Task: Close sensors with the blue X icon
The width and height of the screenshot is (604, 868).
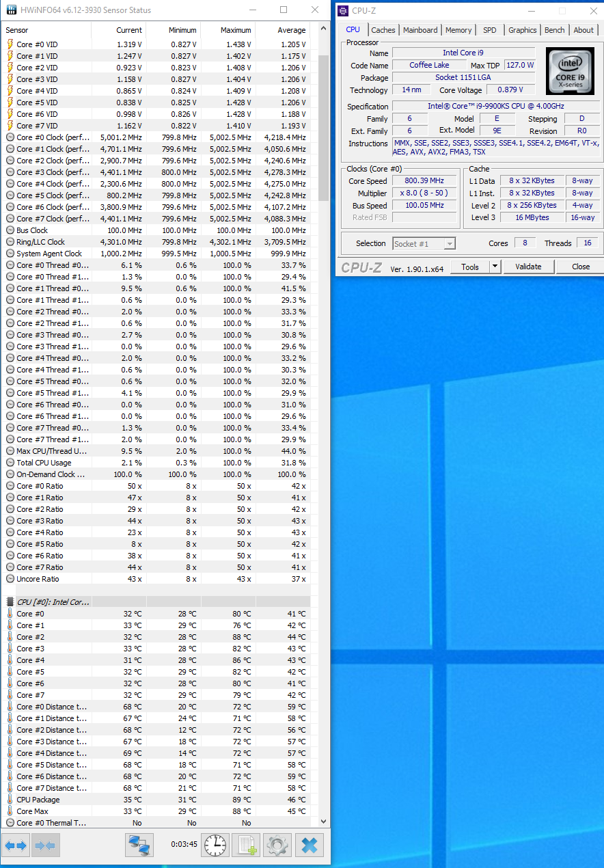Action: [309, 845]
